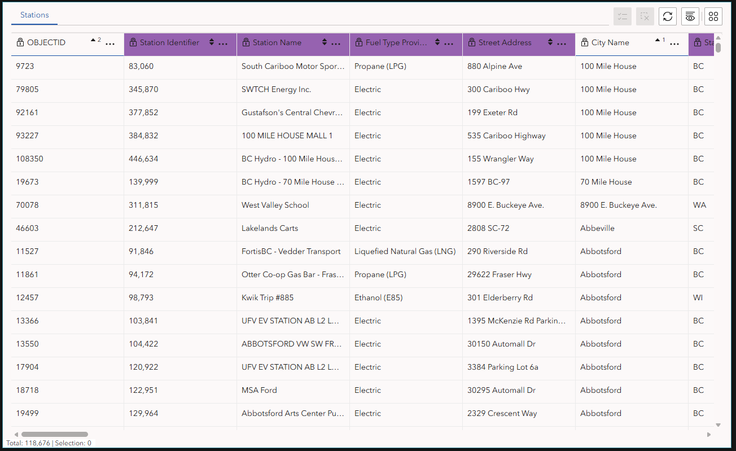This screenshot has height=451, width=736.
Task: Click the horizontal scrollbar thumb
Action: point(55,435)
